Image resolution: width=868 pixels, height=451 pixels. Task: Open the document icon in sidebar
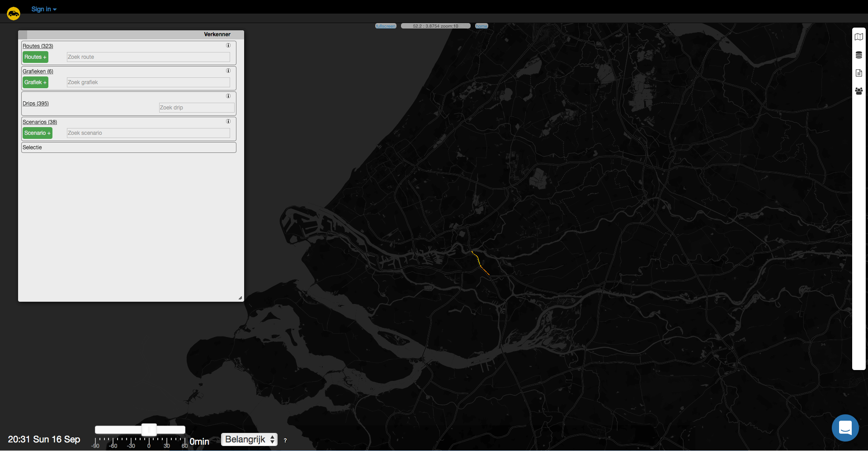tap(859, 73)
